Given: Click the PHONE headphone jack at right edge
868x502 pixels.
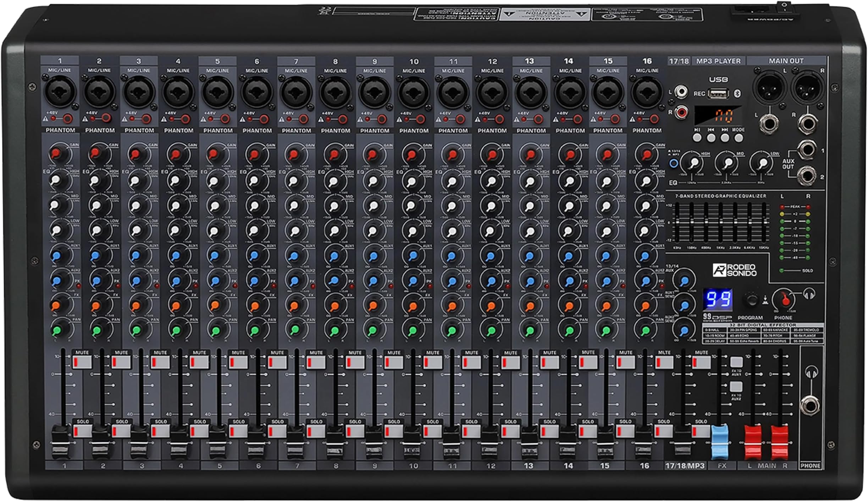Looking at the screenshot, I should [x=809, y=406].
